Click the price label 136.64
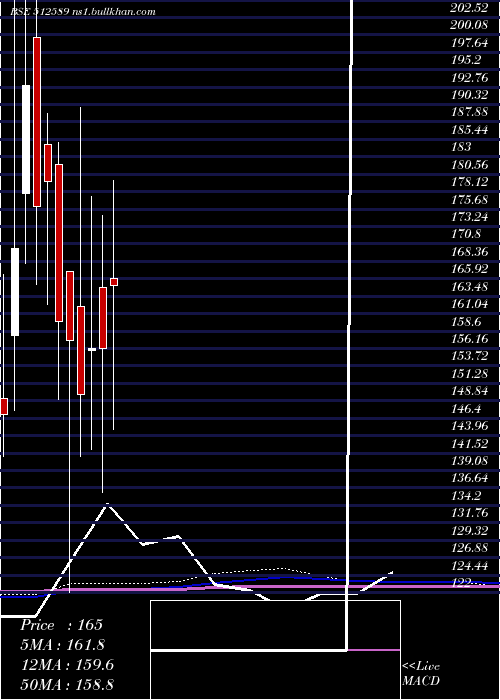The height and width of the screenshot is (700, 500). click(x=469, y=478)
